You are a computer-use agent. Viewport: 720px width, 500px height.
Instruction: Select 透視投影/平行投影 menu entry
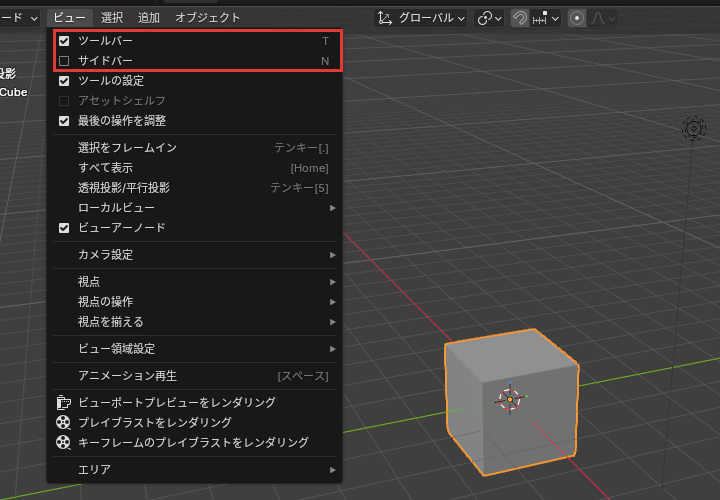pyautogui.click(x=195, y=188)
